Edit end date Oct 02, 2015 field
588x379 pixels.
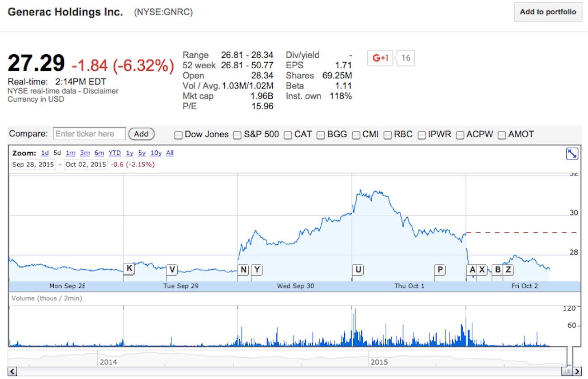tap(86, 164)
